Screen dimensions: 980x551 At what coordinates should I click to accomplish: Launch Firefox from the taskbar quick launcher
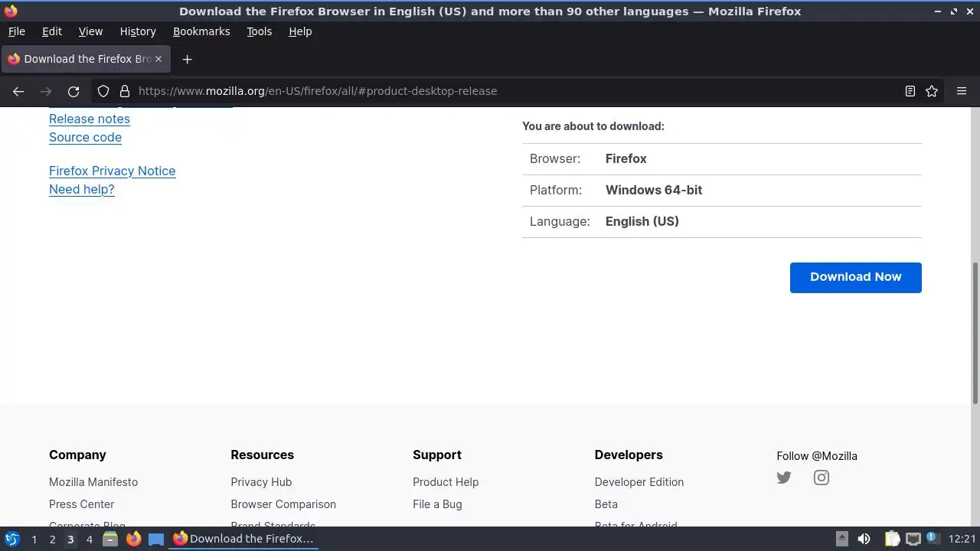click(x=133, y=539)
